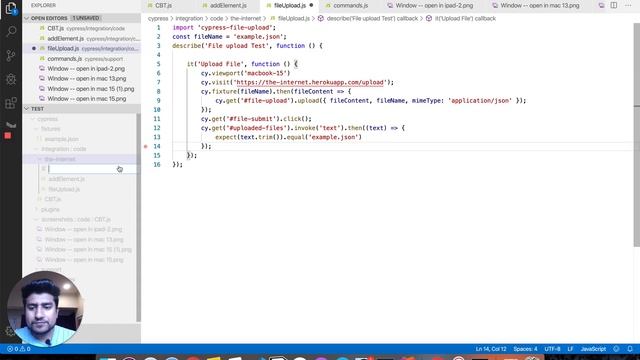The width and height of the screenshot is (640, 360).
Task: Open the Run and Debug view
Action: (x=11, y=79)
